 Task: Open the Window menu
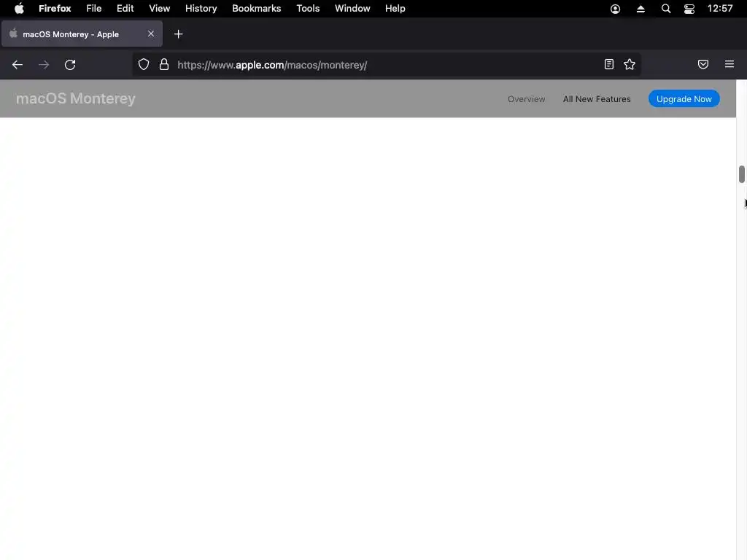pyautogui.click(x=352, y=9)
